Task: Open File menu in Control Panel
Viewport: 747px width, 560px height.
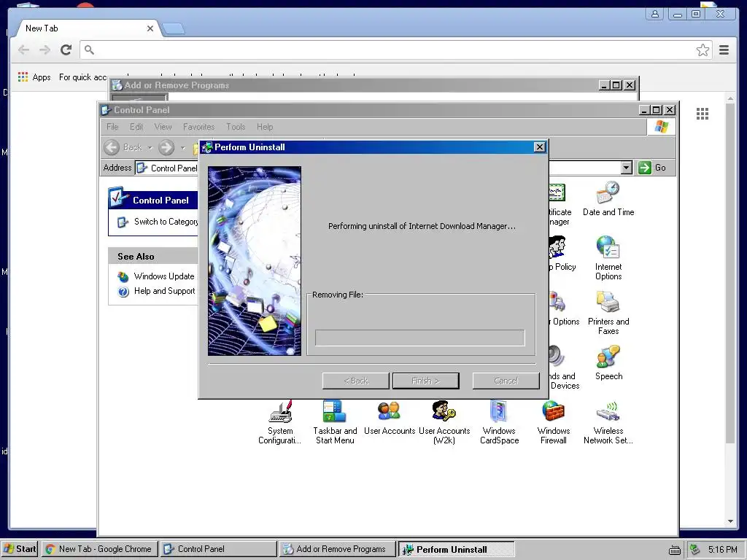Action: click(112, 127)
